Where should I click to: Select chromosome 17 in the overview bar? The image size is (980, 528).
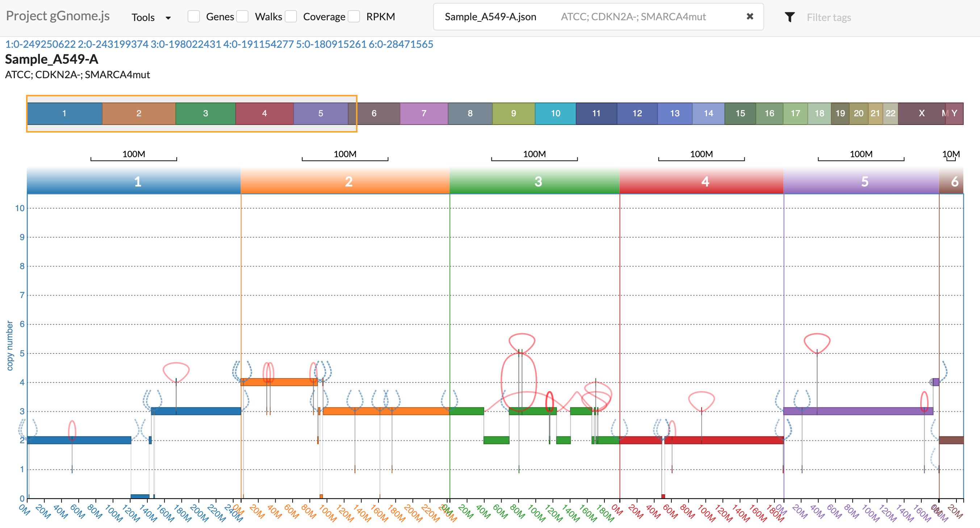click(x=796, y=113)
